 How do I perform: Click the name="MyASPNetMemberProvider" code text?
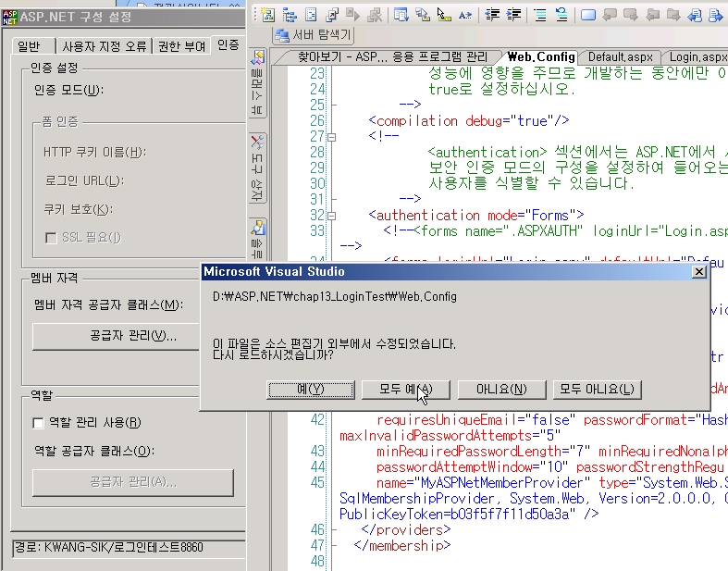(483, 483)
